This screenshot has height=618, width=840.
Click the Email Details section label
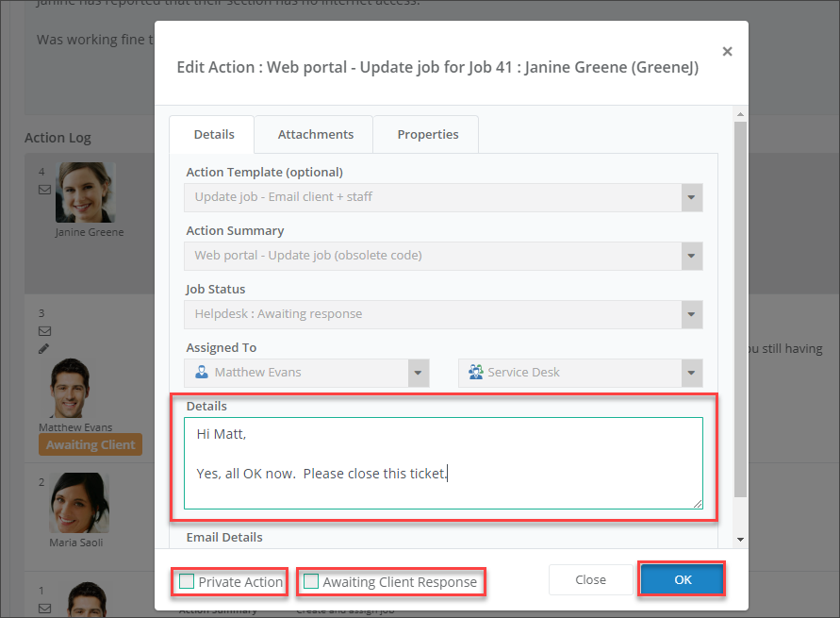[x=224, y=538]
